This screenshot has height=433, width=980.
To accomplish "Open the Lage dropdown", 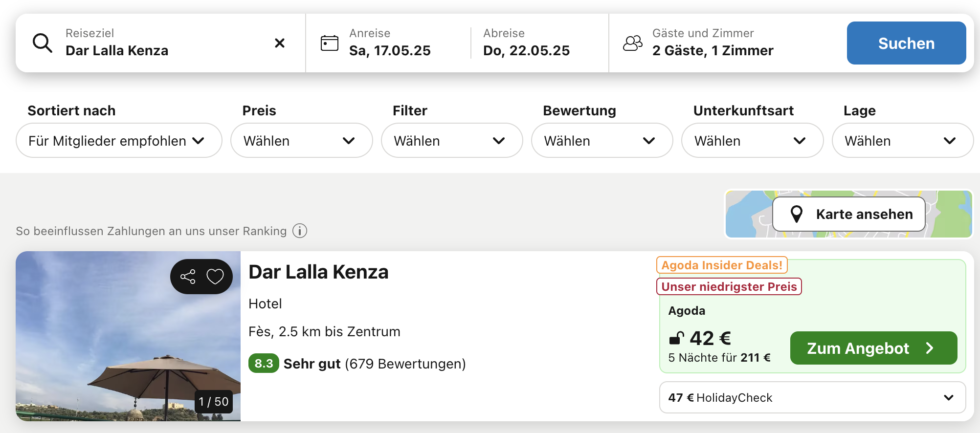I will 902,141.
